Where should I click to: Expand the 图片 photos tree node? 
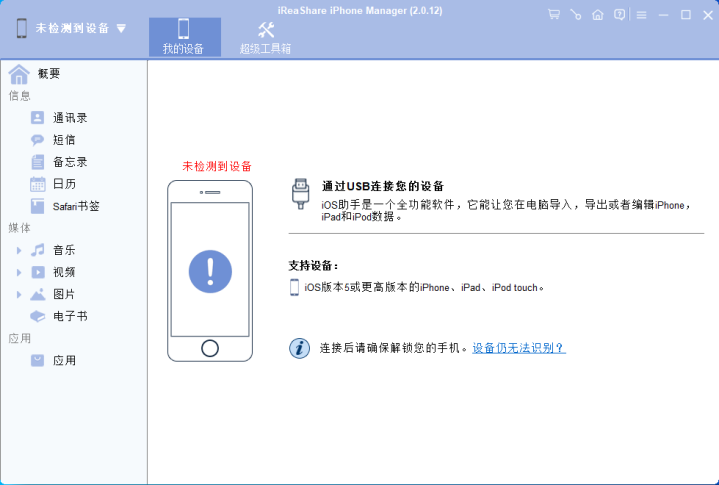point(19,294)
